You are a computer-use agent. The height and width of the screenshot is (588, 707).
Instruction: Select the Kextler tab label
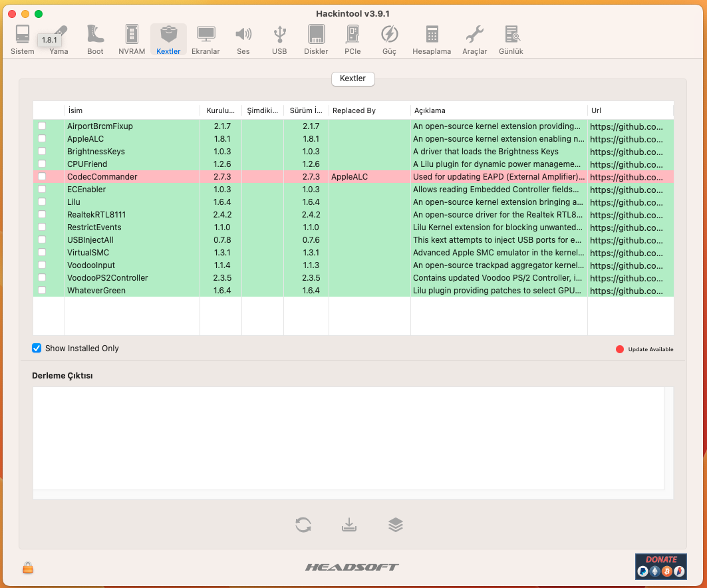coord(353,78)
